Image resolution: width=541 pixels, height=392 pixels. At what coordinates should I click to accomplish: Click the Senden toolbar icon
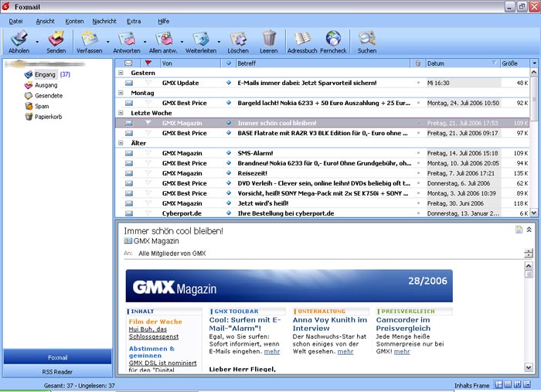56,39
